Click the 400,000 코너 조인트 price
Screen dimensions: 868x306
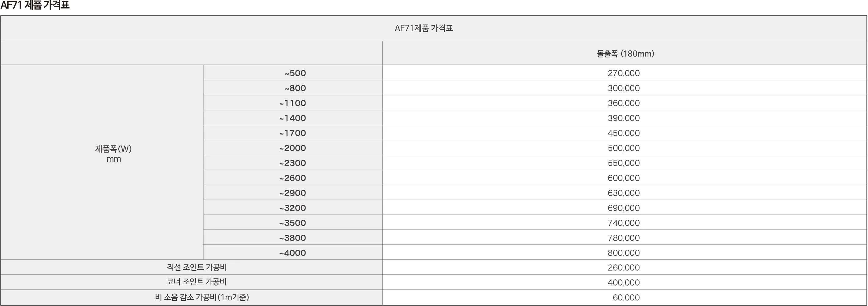point(623,282)
